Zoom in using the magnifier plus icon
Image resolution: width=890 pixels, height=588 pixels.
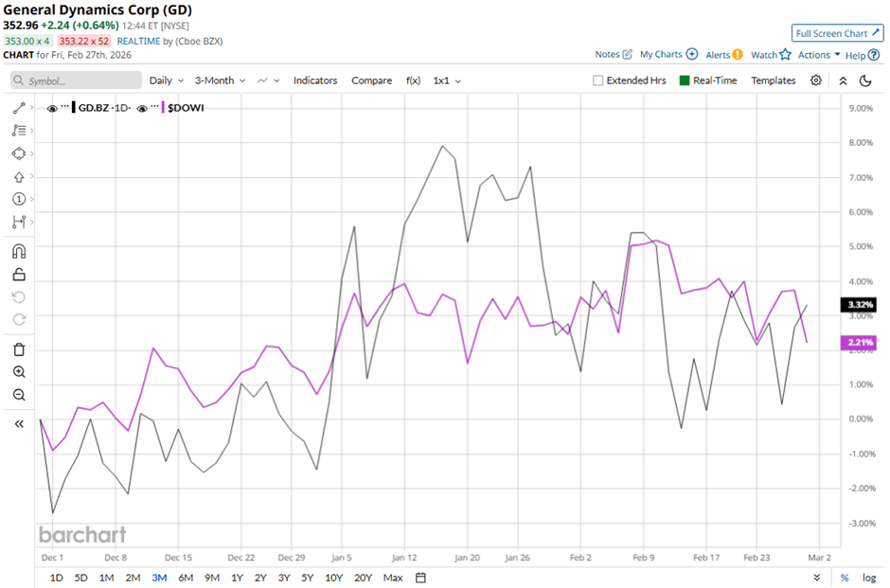coord(19,372)
